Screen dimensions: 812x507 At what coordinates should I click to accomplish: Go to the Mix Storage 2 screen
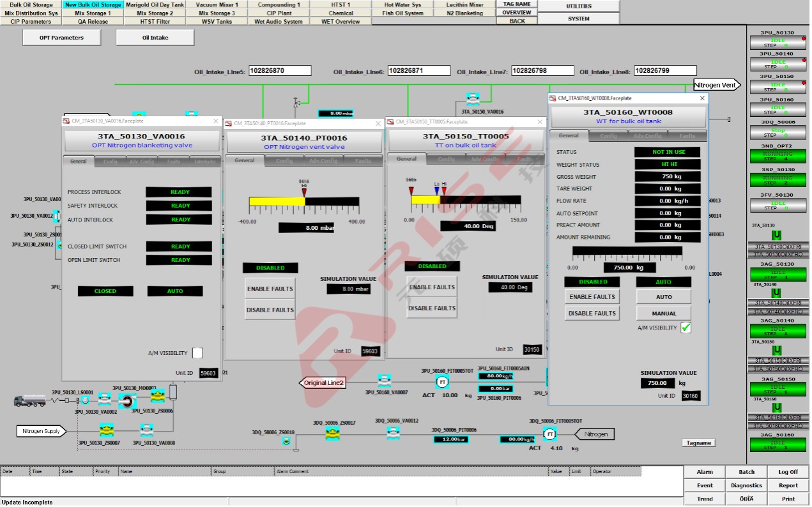point(155,13)
